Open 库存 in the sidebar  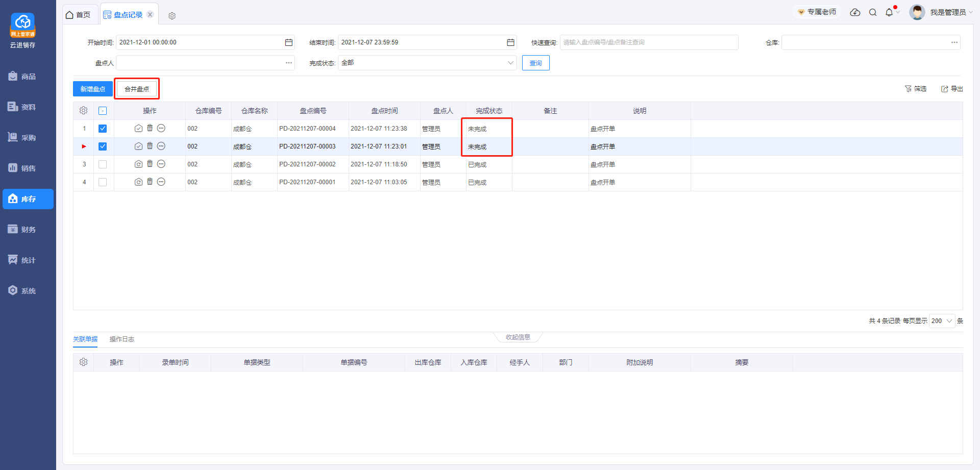pos(28,199)
